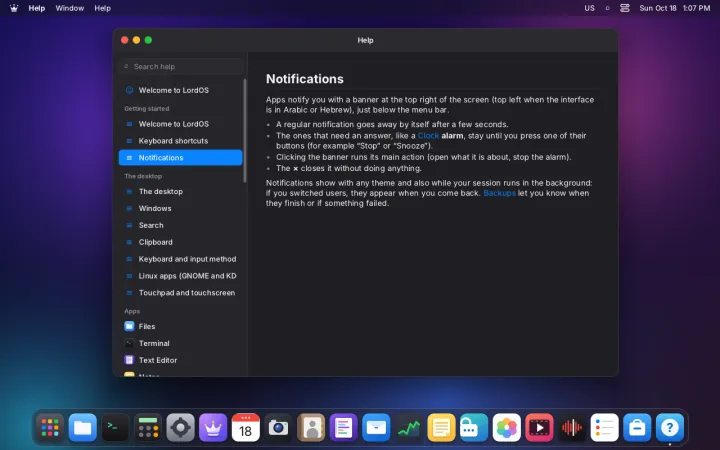Follow the Clock link in the article
720x450 pixels.
[x=428, y=135]
